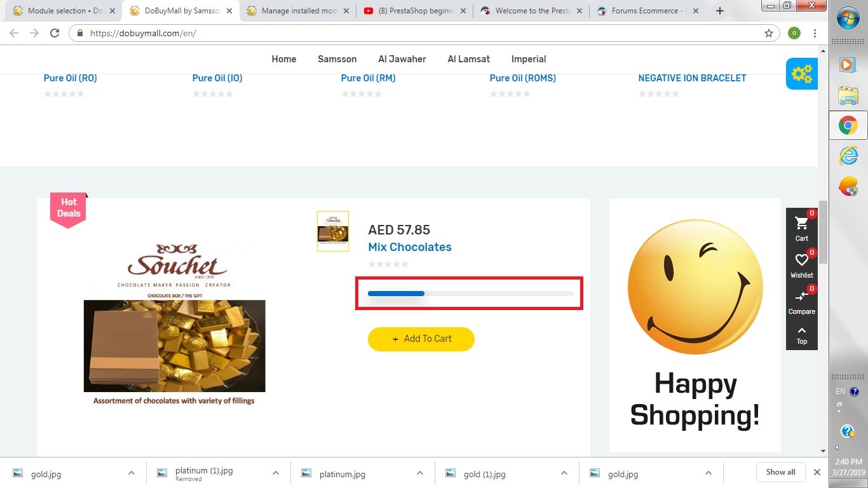The image size is (868, 488).
Task: Open Chrome's three-dot menu
Action: (x=815, y=33)
